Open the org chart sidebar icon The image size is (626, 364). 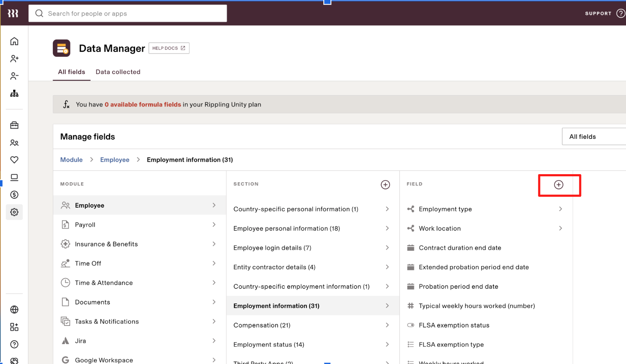coord(14,93)
